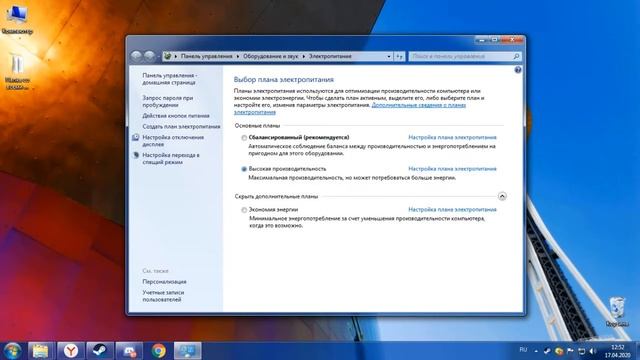Click Создать план электропитания
Screen dimensions: 640x360
pyautogui.click(x=181, y=127)
